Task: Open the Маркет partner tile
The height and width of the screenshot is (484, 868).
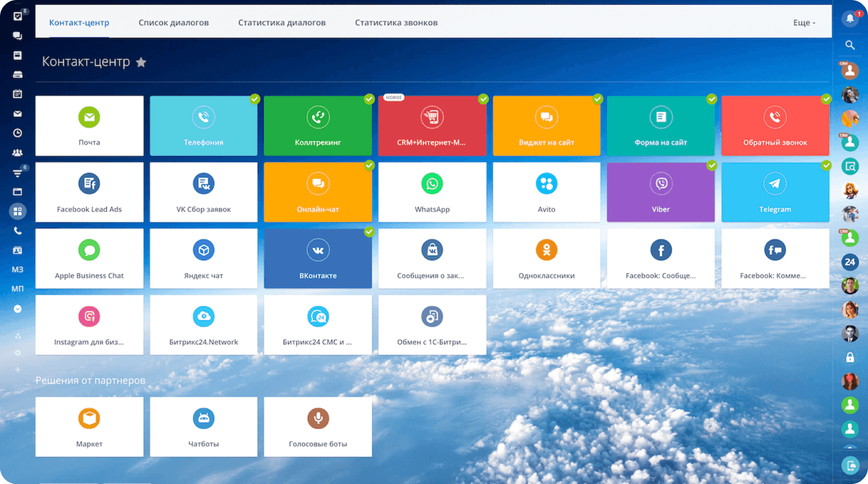Action: pyautogui.click(x=89, y=427)
